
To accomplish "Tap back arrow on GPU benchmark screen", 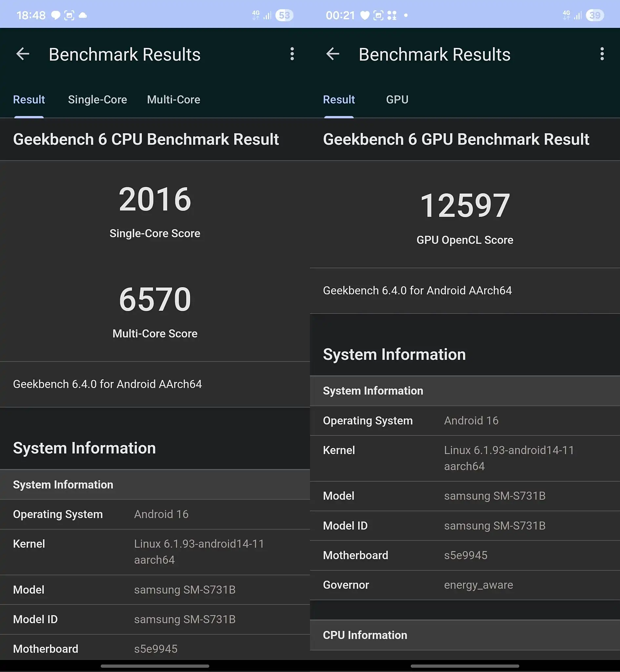I will (333, 54).
